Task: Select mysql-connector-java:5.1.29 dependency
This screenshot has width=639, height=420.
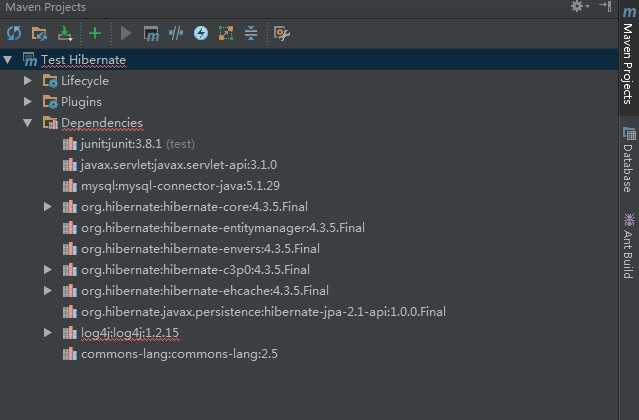Action: 180,186
